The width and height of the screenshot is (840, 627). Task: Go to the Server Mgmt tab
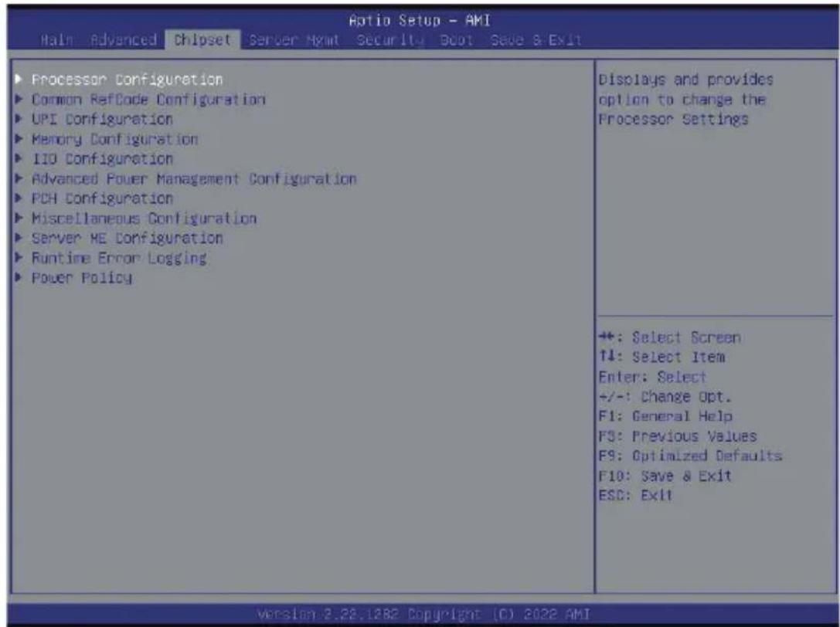coord(294,40)
